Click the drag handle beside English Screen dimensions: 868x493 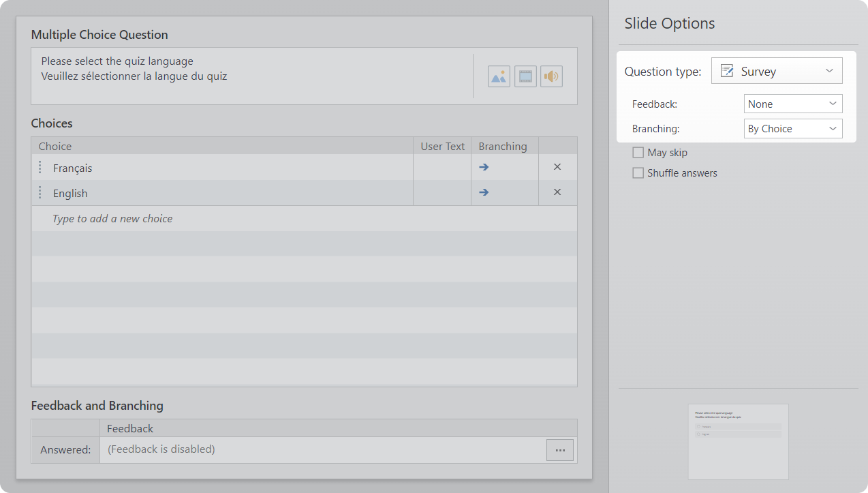(x=40, y=192)
